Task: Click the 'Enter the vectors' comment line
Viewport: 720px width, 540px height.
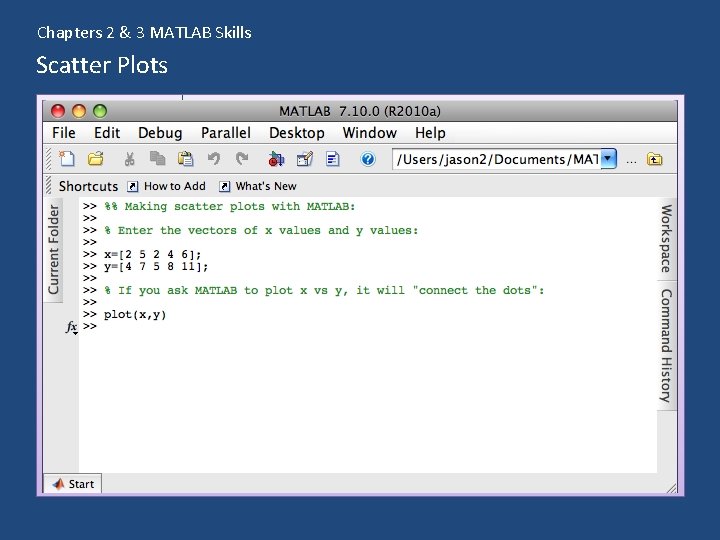Action: pyautogui.click(x=261, y=231)
